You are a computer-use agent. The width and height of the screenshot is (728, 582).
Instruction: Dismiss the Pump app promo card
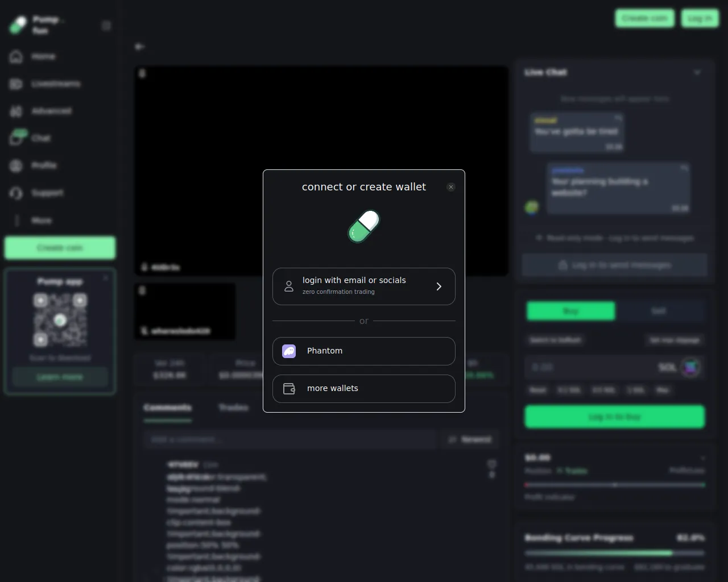pyautogui.click(x=106, y=278)
